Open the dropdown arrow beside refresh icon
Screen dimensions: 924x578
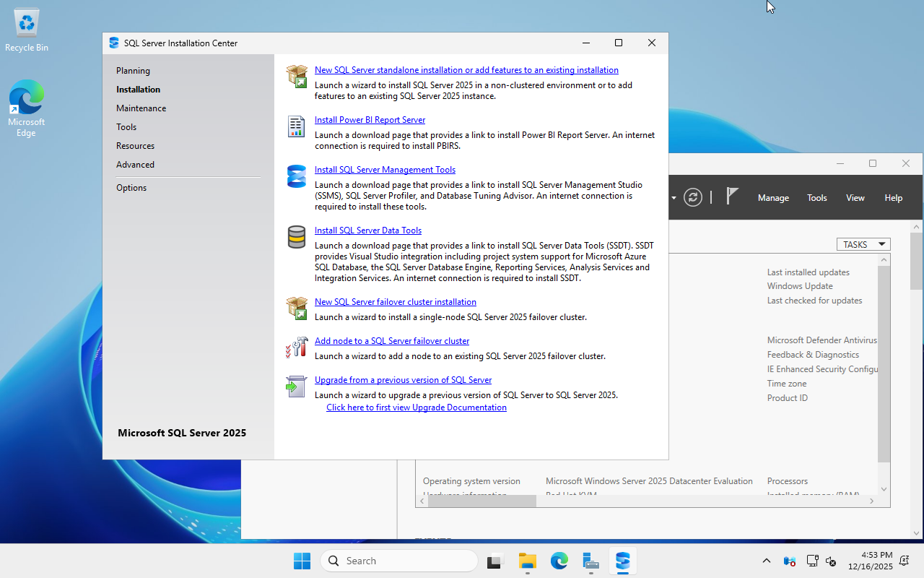[x=674, y=198]
